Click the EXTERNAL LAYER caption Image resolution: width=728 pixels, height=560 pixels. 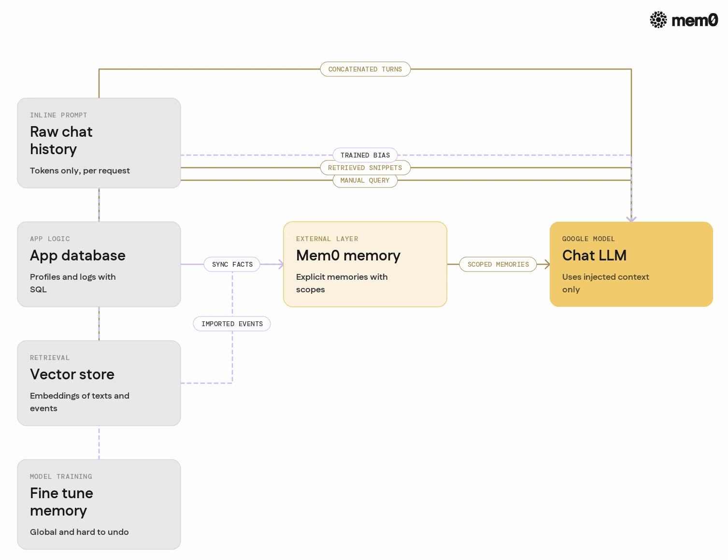[327, 239]
